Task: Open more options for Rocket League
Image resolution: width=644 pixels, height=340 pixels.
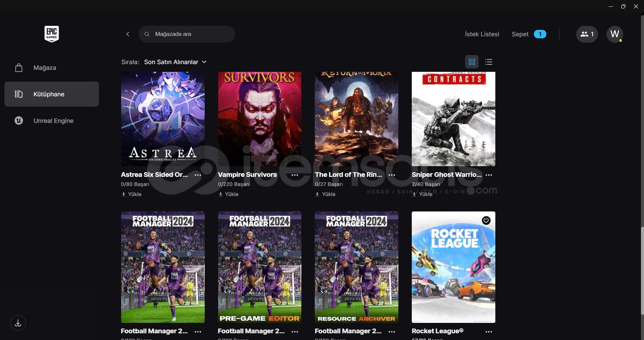Action: point(489,332)
